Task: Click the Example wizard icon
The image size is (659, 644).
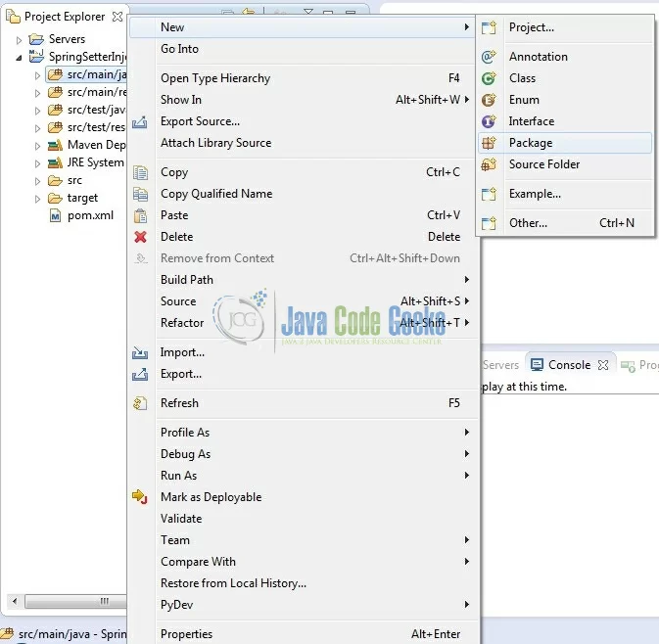Action: [489, 194]
